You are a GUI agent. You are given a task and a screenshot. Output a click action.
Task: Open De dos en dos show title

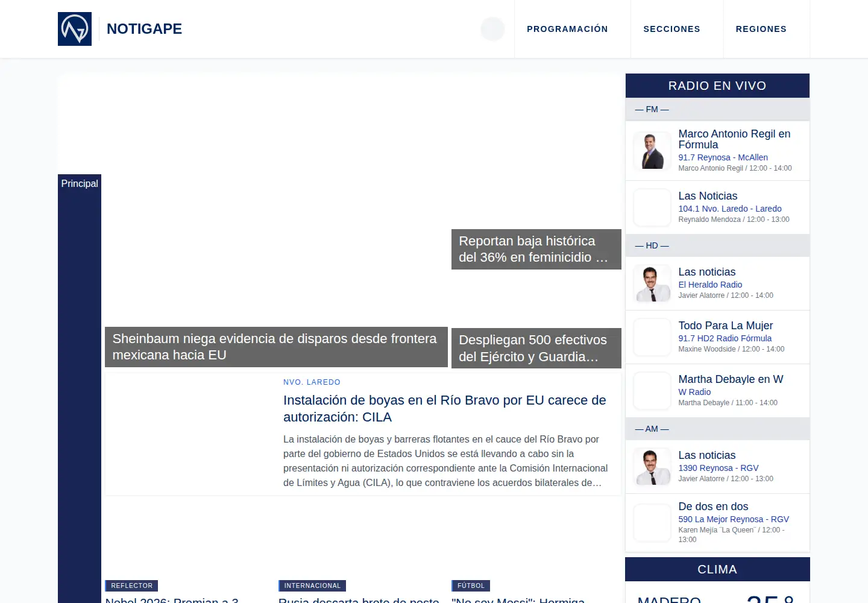point(713,507)
